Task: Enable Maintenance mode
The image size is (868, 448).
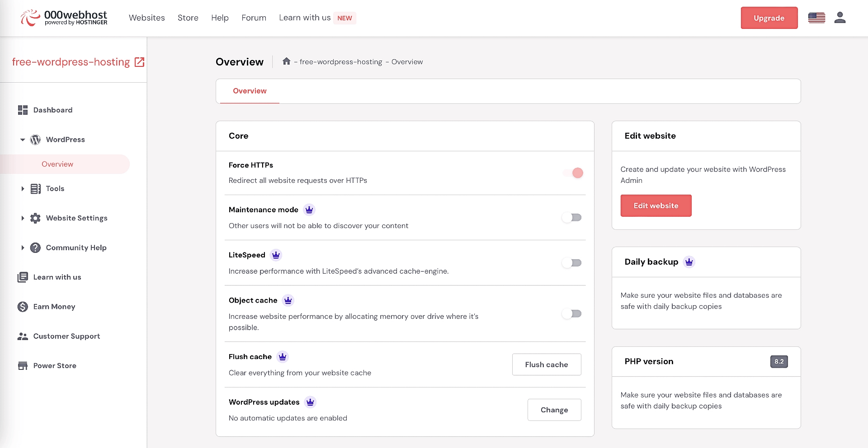Action: [x=572, y=217]
